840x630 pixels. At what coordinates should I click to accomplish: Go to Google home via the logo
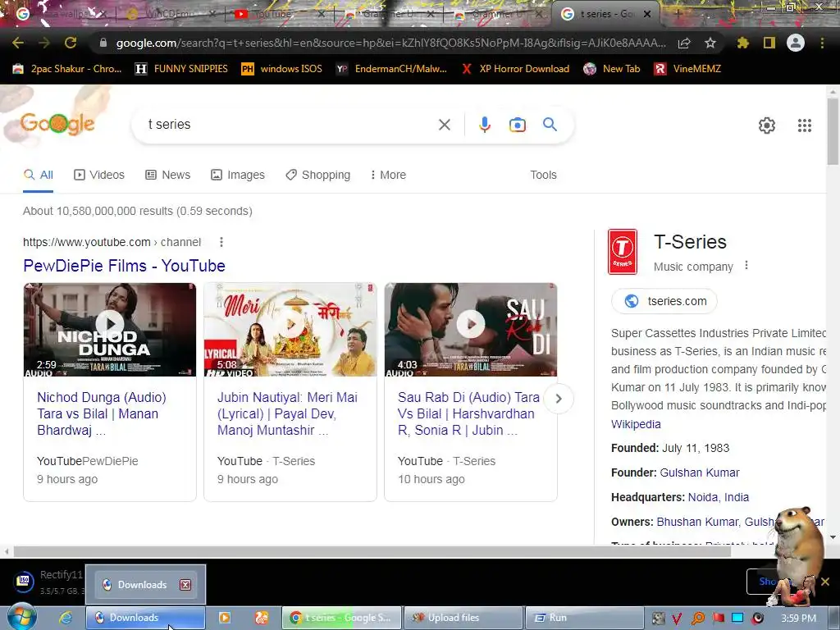[x=57, y=125]
